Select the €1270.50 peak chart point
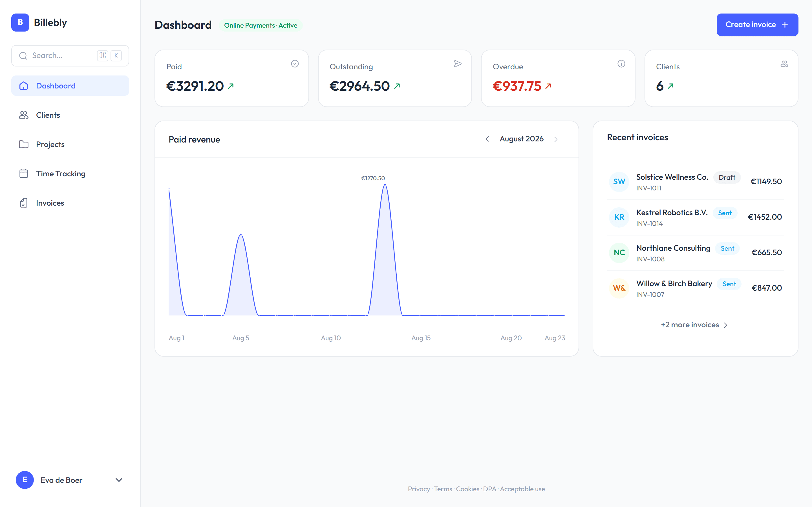The height and width of the screenshot is (507, 812). click(385, 185)
